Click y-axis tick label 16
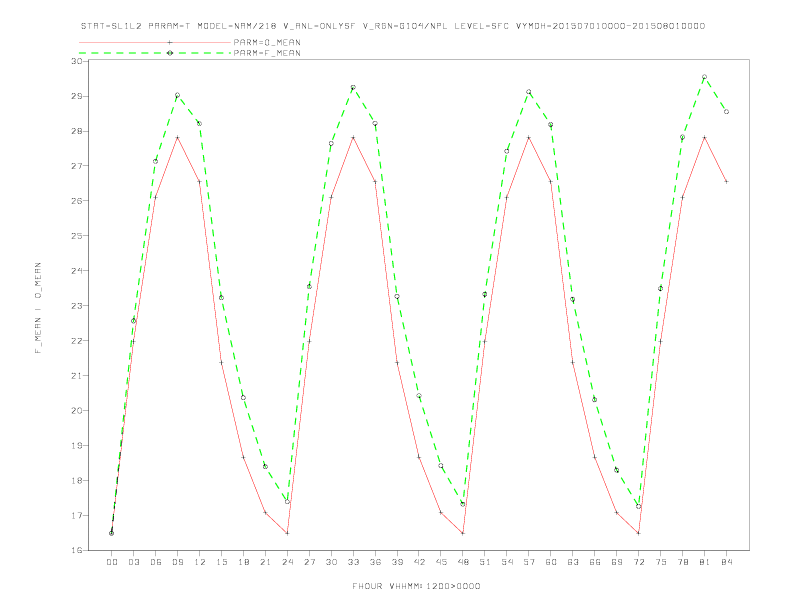The height and width of the screenshot is (612, 792). tap(77, 550)
